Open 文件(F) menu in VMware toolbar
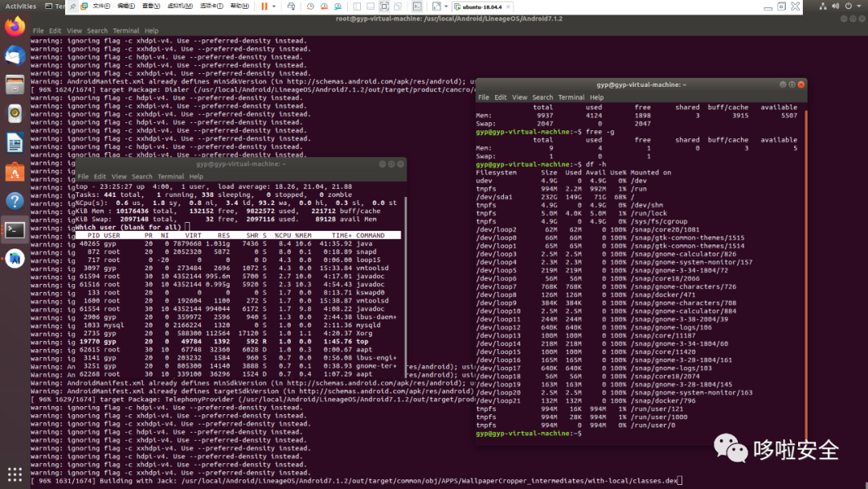Screen dimensions: 868x489 tap(101, 6)
